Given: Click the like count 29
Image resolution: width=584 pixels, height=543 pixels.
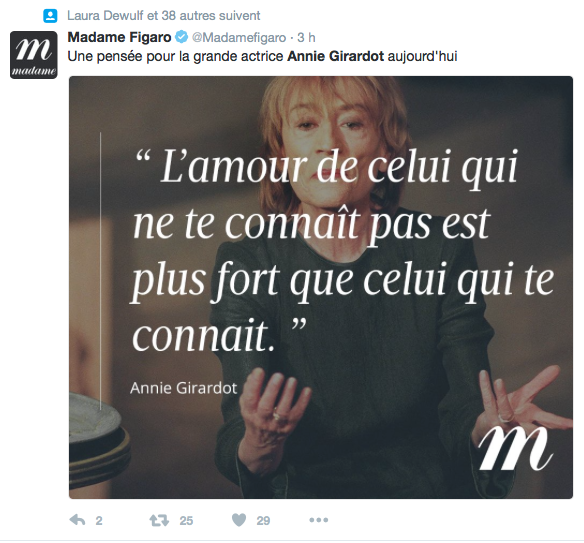Looking at the screenshot, I should click(263, 520).
